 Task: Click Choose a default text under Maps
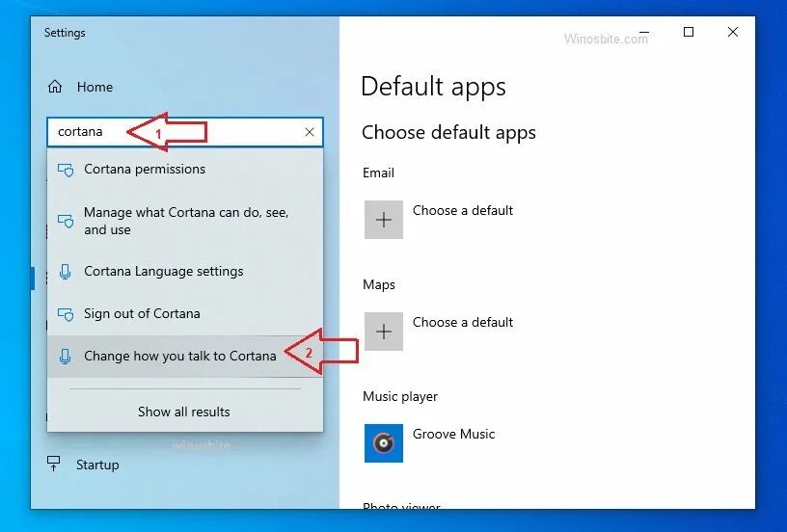pos(463,323)
